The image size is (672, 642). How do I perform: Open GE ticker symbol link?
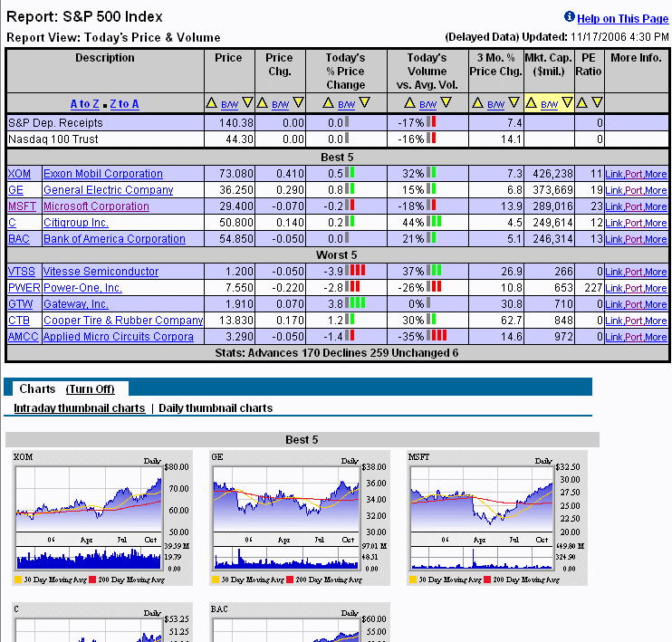point(16,190)
